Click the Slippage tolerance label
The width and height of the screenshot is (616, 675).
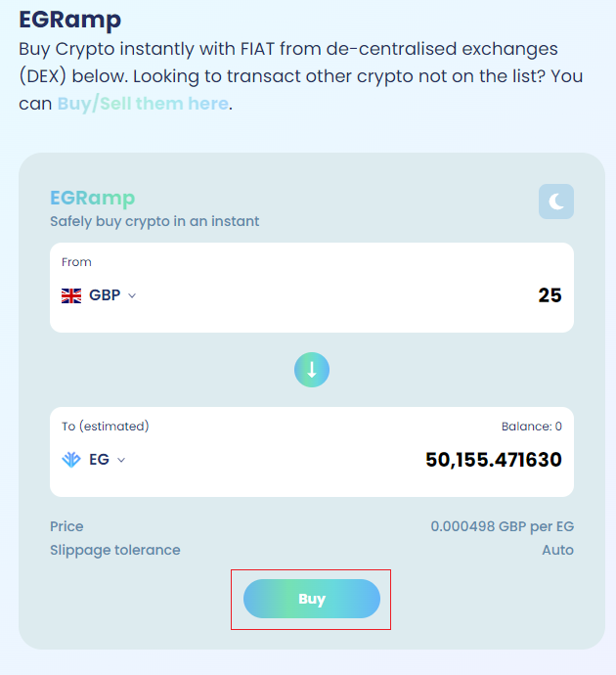115,550
